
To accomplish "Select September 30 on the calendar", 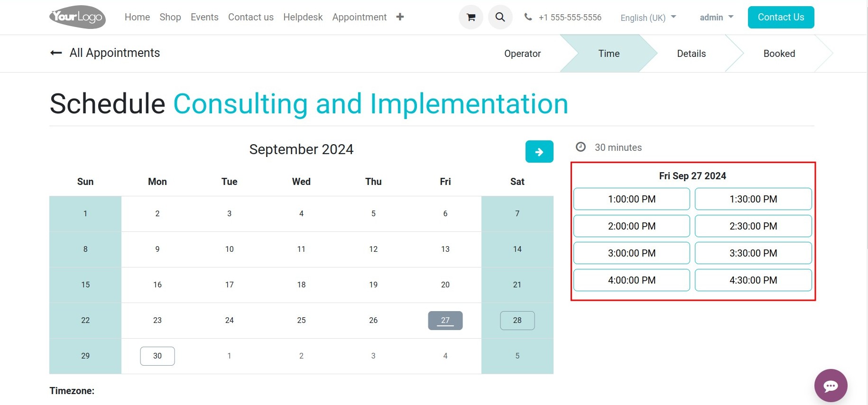I will pyautogui.click(x=157, y=356).
